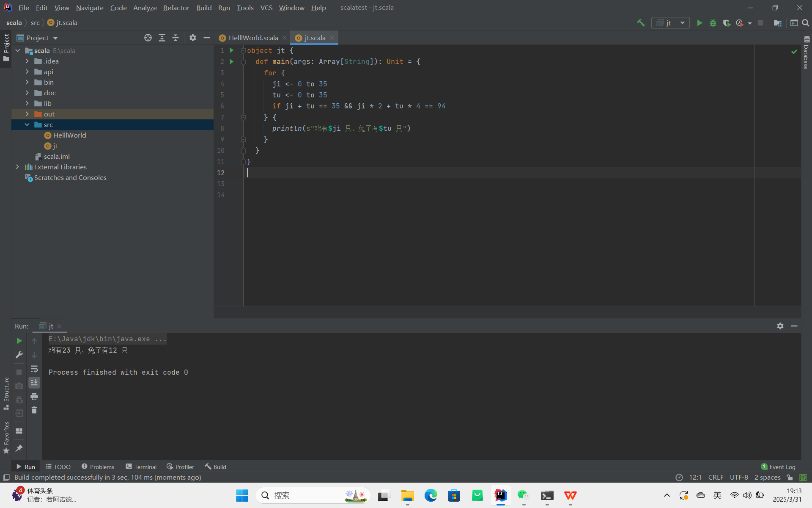Viewport: 812px width, 508px height.
Task: Click the Search Everywhere magnifier icon
Action: [x=806, y=23]
